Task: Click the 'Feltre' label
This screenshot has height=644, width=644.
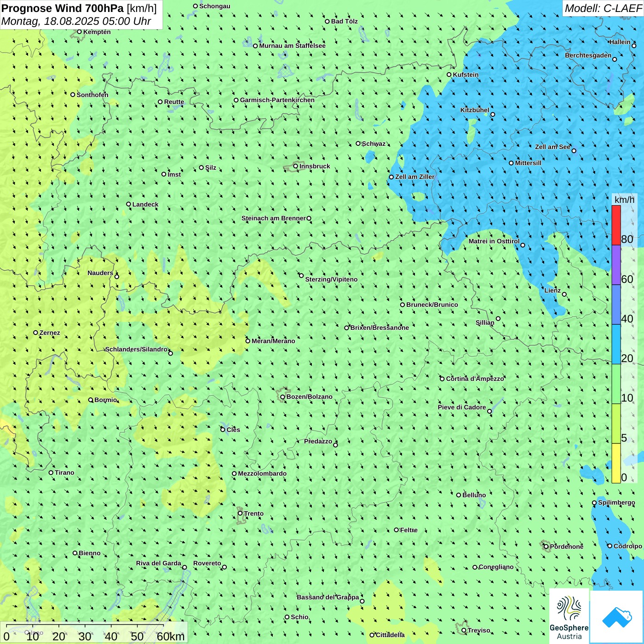Action: [x=409, y=530]
